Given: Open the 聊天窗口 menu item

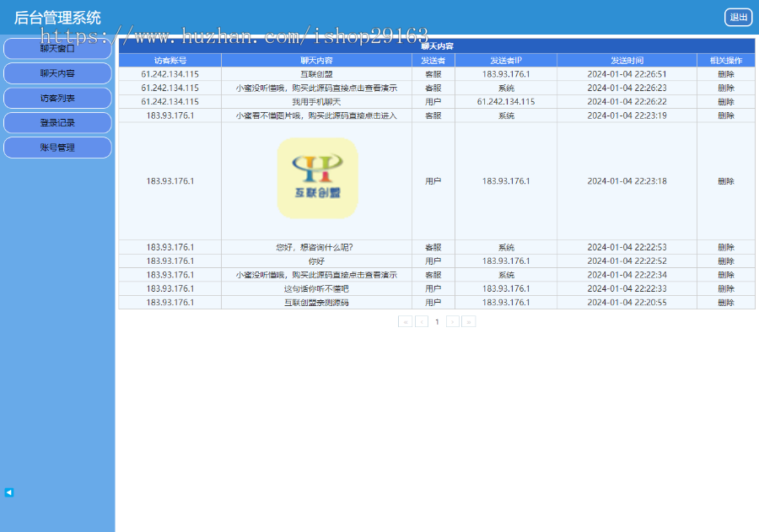Looking at the screenshot, I should (x=57, y=49).
